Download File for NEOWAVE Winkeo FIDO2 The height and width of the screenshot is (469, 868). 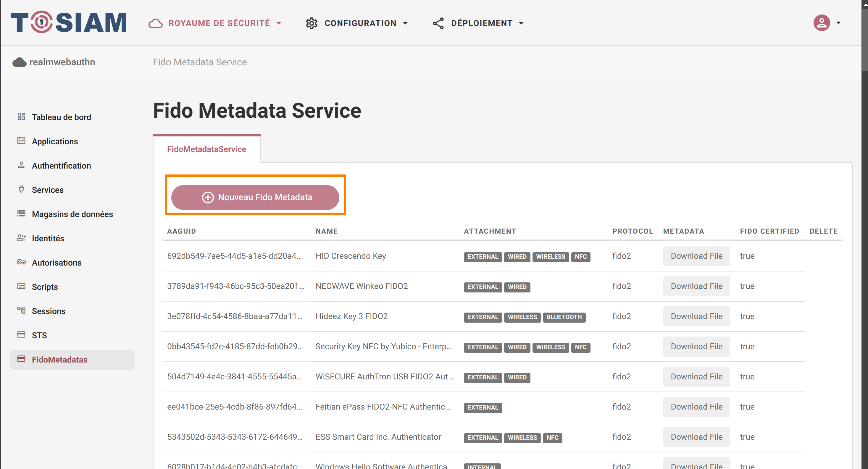[x=696, y=286]
